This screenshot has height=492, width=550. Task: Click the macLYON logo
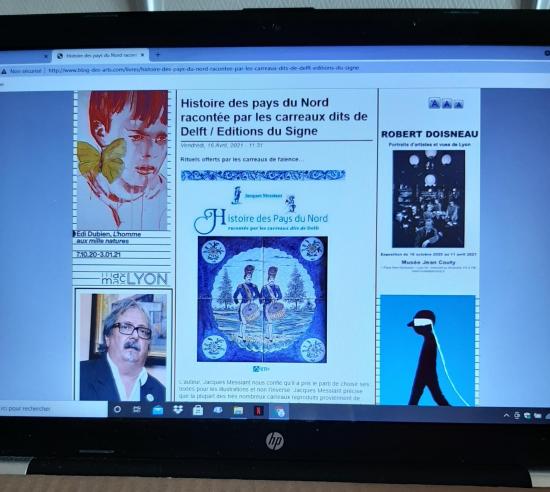click(134, 279)
